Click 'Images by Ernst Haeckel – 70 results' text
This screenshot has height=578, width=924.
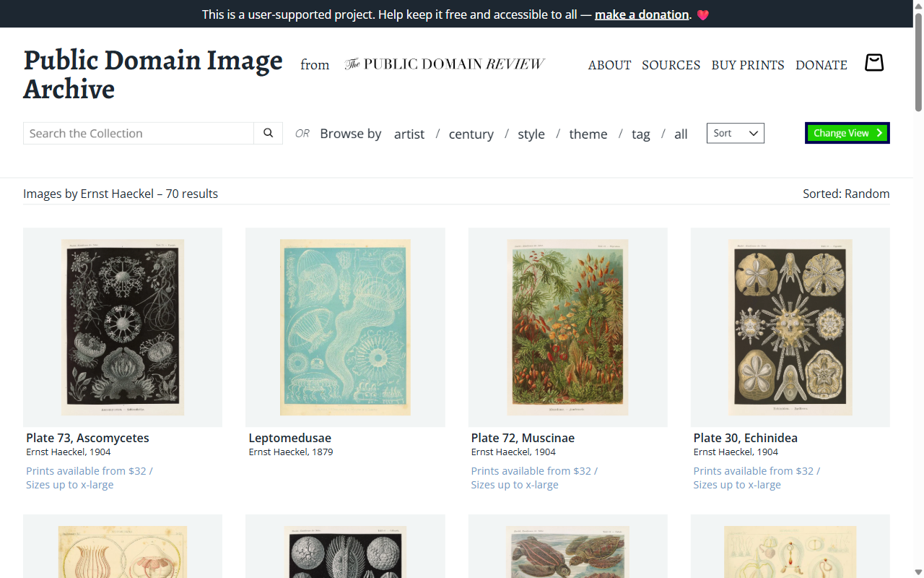pyautogui.click(x=121, y=194)
